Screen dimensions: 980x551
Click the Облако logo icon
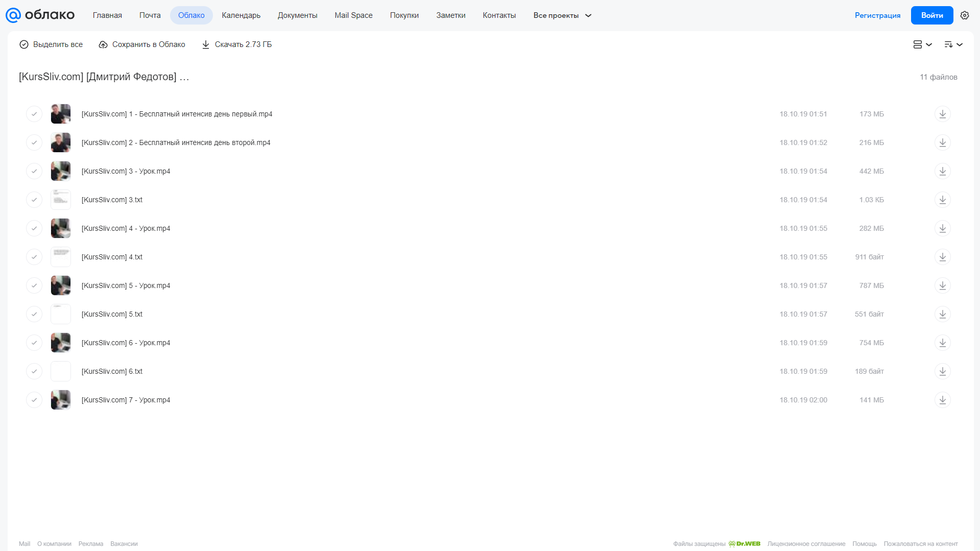pos(13,15)
